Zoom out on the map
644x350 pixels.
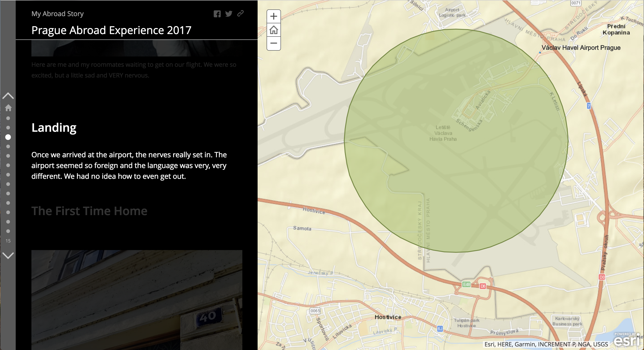[x=274, y=43]
